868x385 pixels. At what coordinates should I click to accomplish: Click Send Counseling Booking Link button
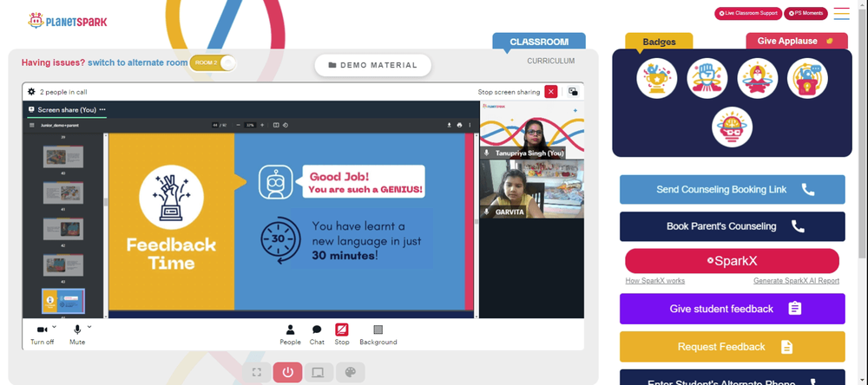(733, 190)
